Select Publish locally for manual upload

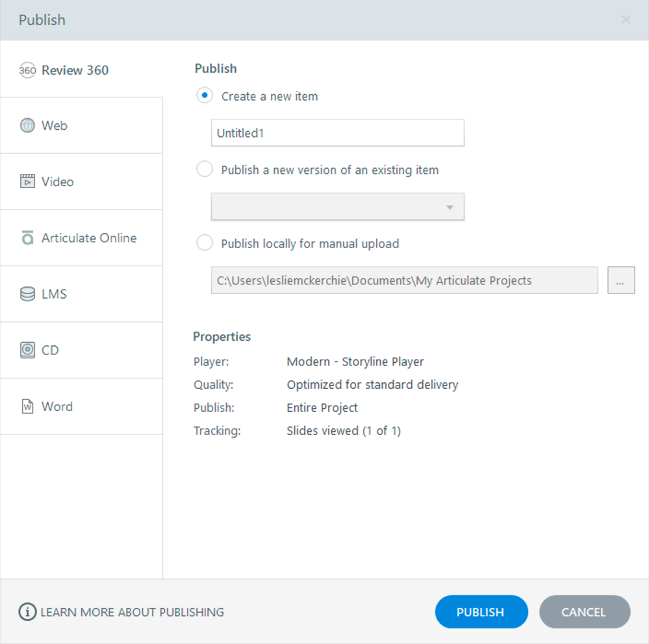[x=205, y=243]
